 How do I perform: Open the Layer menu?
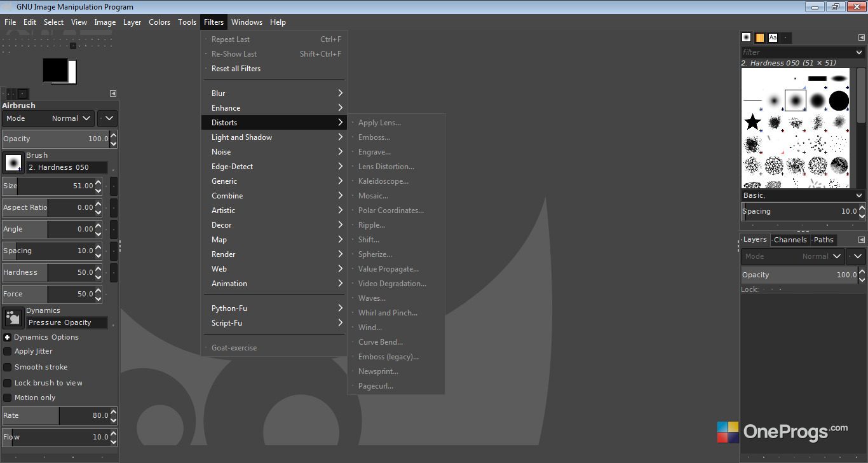132,22
